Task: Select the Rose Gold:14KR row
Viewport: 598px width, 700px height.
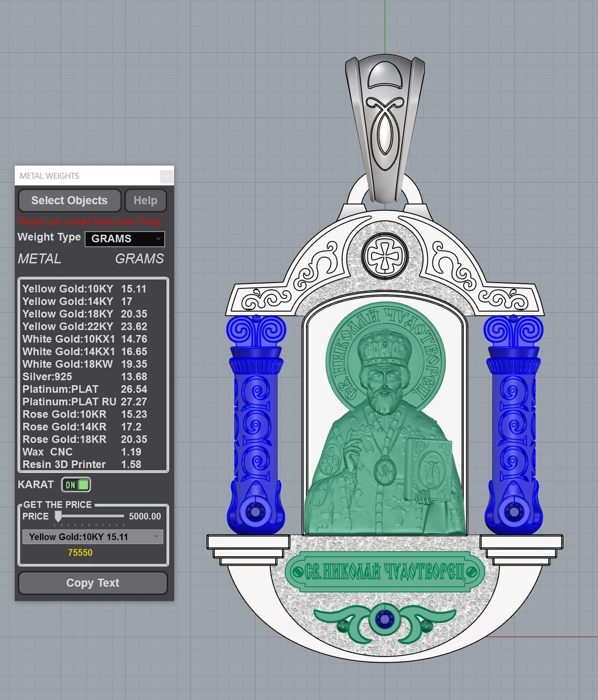Action: click(93, 427)
